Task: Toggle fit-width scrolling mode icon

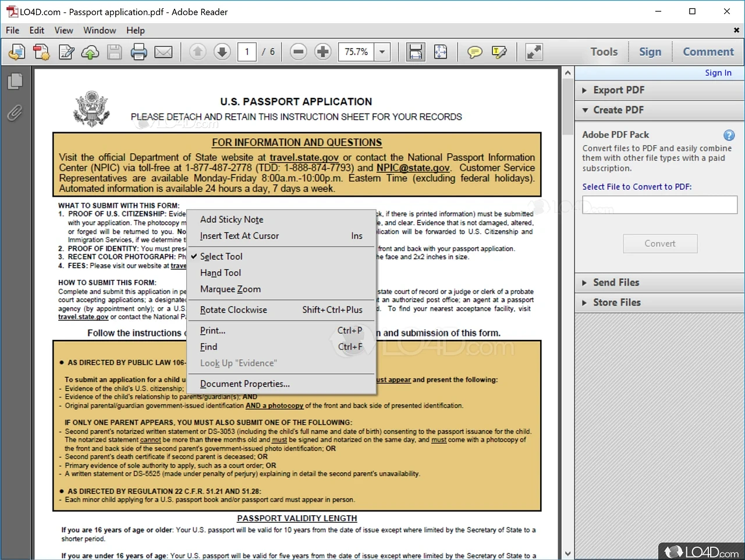Action: coord(416,52)
